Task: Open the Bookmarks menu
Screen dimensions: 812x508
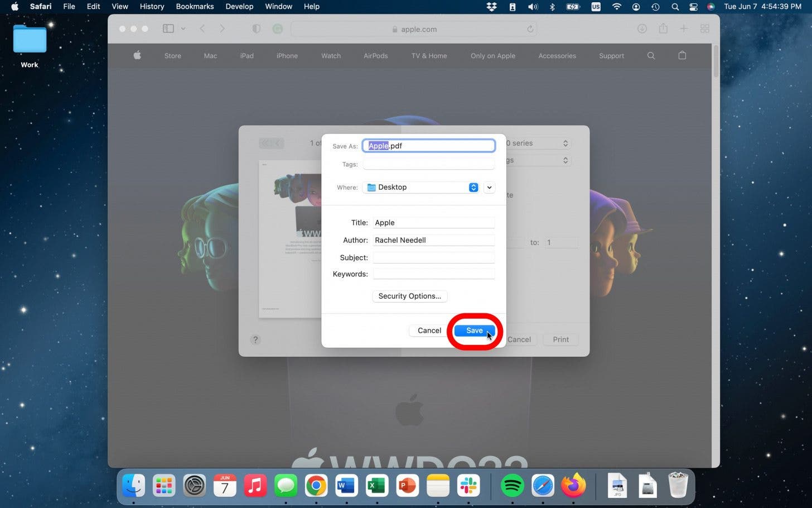Action: coord(195,7)
